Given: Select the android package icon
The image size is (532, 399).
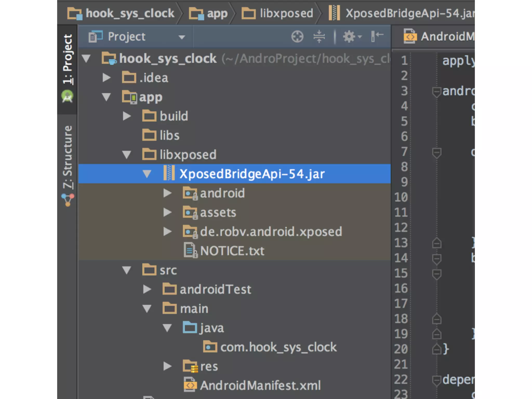Looking at the screenshot, I should click(x=190, y=193).
